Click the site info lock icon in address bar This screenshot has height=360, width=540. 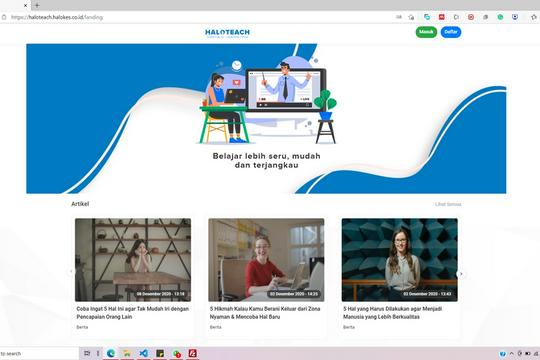coord(4,17)
